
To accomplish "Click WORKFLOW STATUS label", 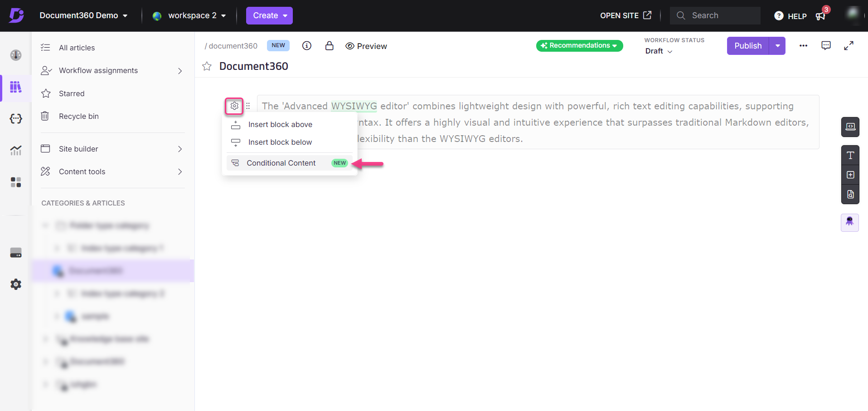I will point(674,40).
